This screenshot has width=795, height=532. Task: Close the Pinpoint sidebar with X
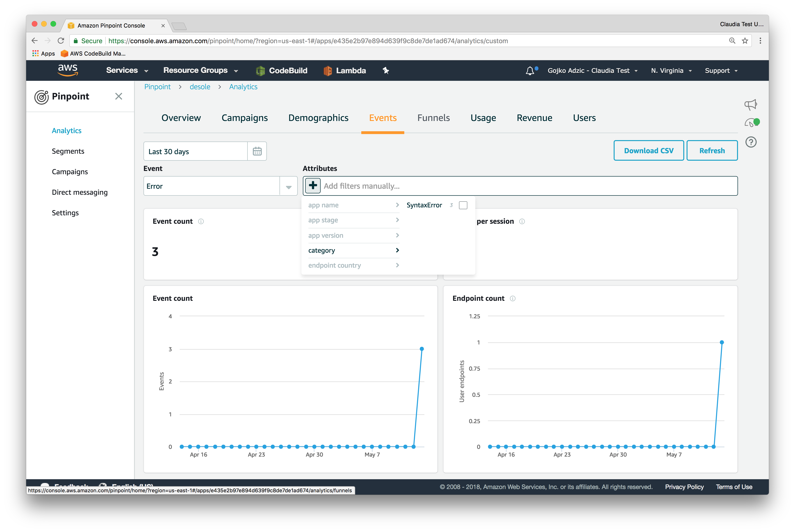tap(118, 96)
